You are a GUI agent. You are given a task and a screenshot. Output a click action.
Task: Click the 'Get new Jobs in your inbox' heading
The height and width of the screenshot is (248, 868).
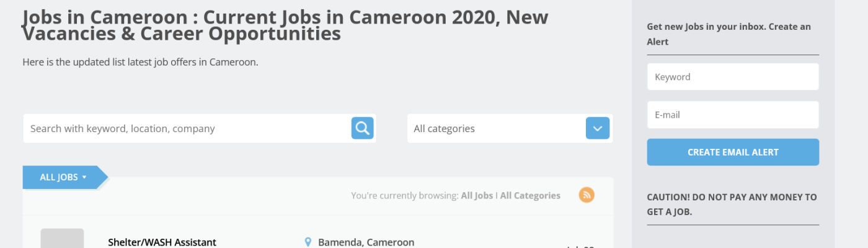point(728,34)
